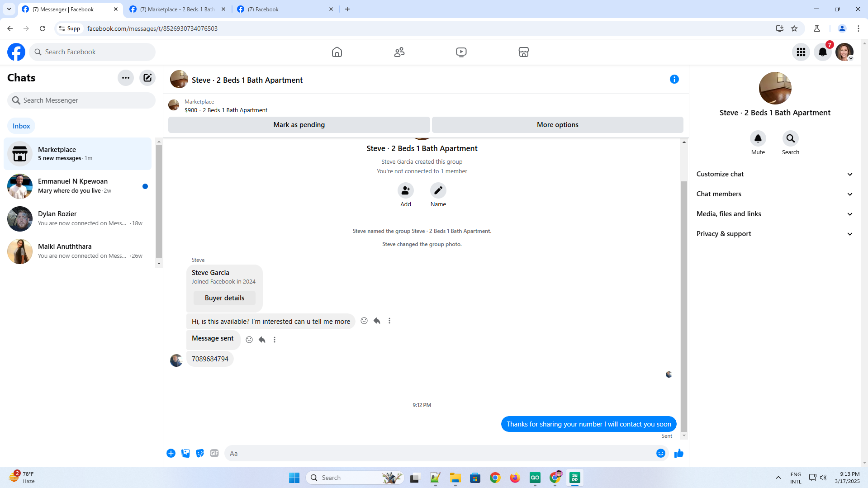
Task: Mute the conversation with bell icon
Action: (758, 138)
